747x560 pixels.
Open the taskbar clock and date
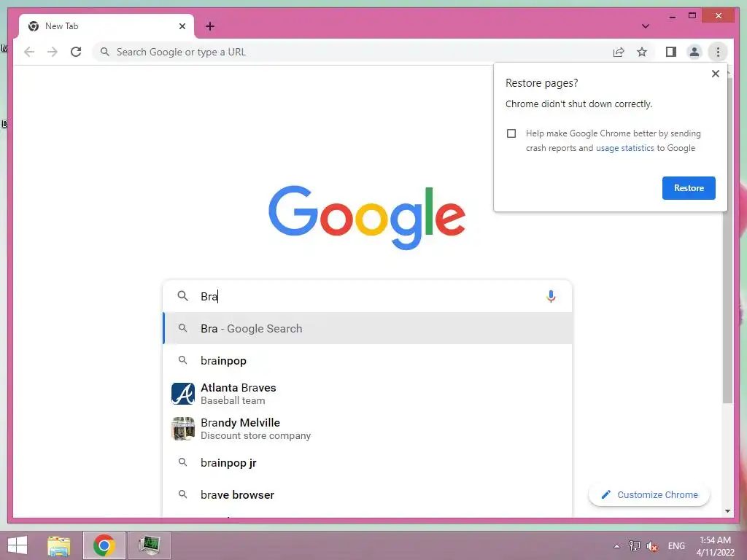(715, 546)
